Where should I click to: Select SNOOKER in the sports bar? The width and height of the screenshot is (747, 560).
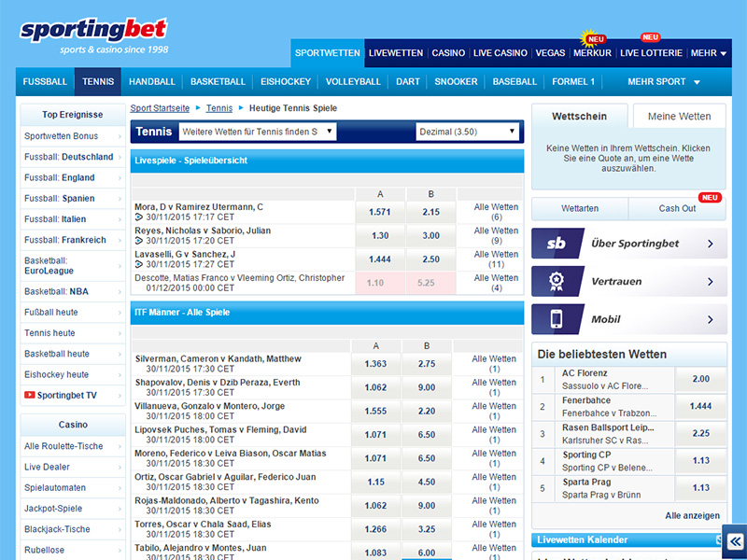coord(456,82)
